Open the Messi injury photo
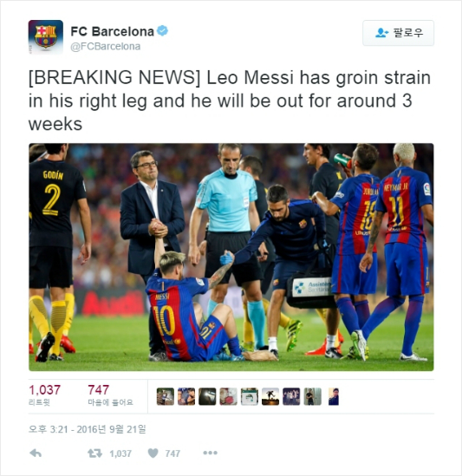This screenshot has width=462, height=476. coord(231,257)
